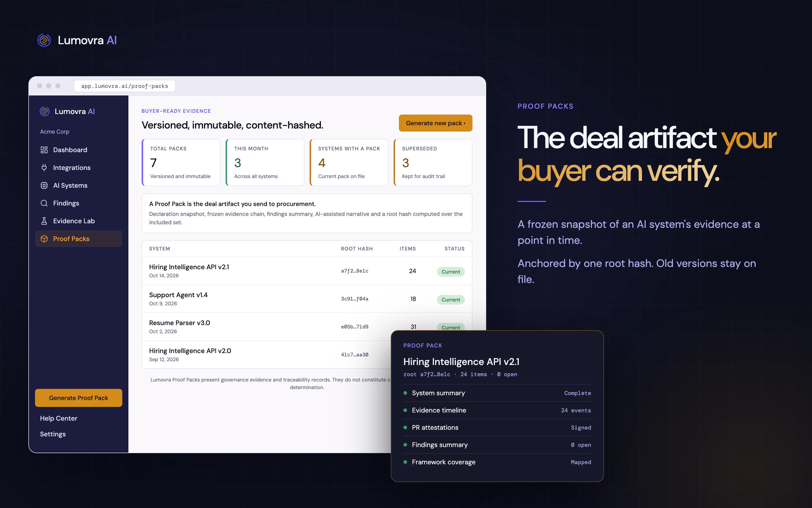Click root hash a7f2…8e1c in table

point(355,271)
